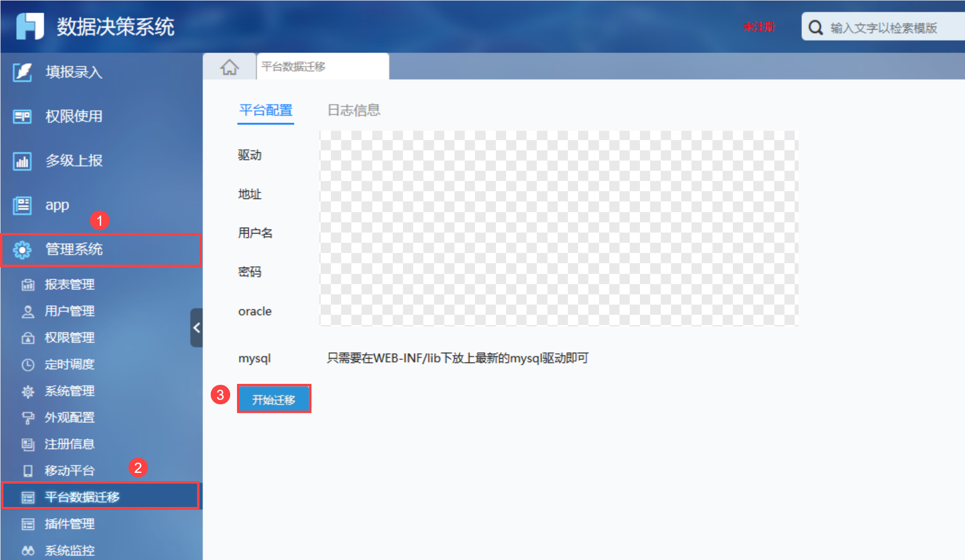Click the app module icon
Image resolution: width=965 pixels, height=560 pixels.
tap(22, 205)
